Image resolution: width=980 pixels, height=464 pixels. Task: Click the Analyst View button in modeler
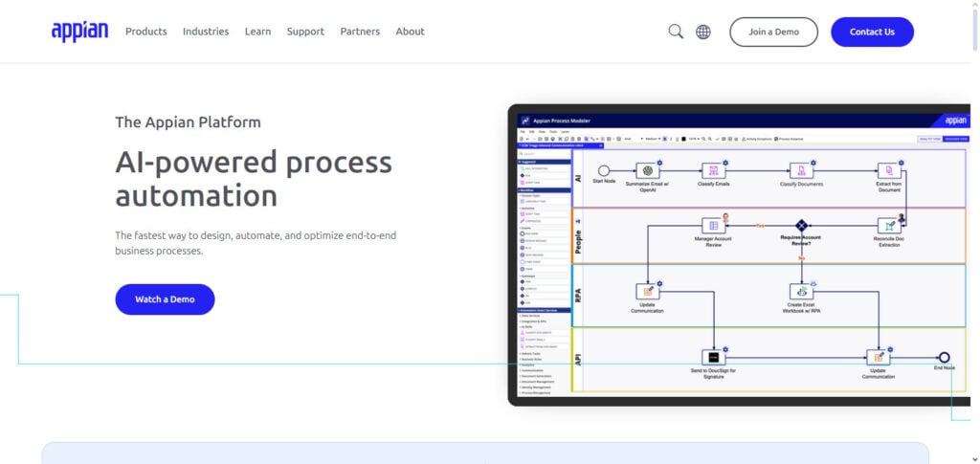tap(929, 139)
